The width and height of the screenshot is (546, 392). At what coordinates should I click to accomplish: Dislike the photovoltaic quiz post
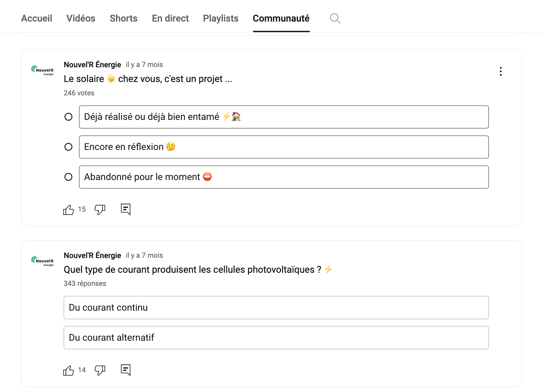tap(100, 370)
